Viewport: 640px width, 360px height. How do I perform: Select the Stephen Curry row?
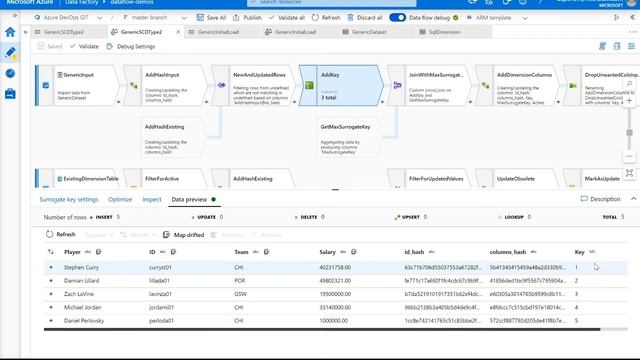(336, 267)
